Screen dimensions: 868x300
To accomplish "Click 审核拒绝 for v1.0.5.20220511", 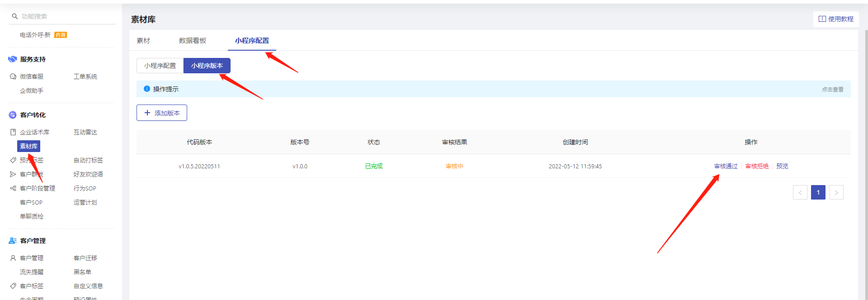I will click(757, 166).
